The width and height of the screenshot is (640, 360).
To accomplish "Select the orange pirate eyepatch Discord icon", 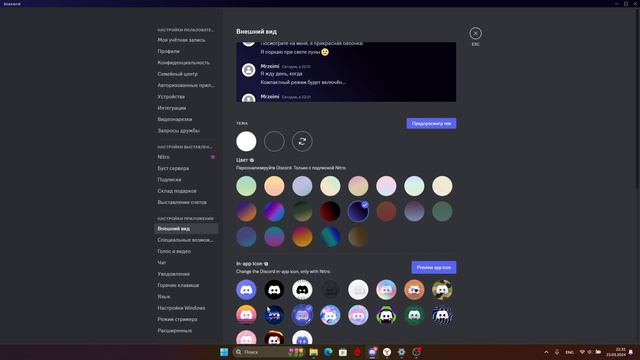I will pyautogui.click(x=414, y=290).
